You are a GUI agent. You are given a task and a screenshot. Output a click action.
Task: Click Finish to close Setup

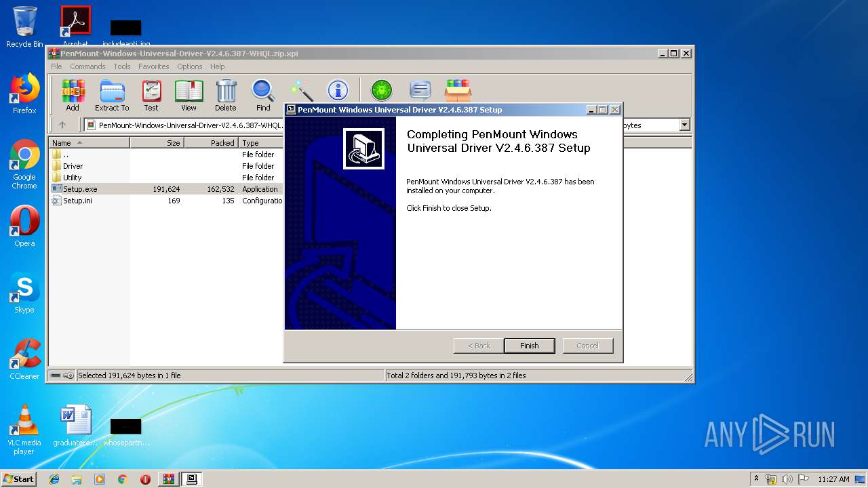pyautogui.click(x=530, y=346)
